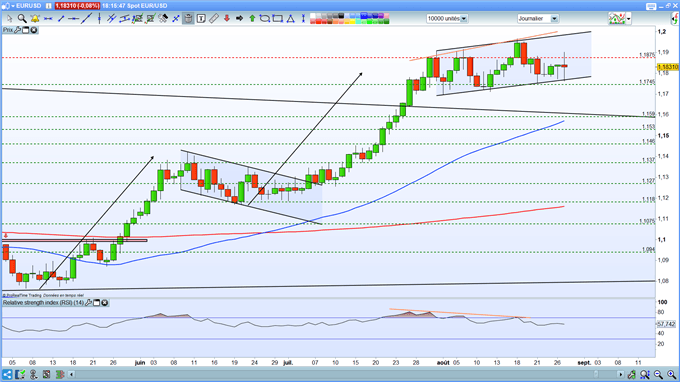Remove the RSI indicator panel
Image resolution: width=680 pixels, height=382 pixels.
pos(105,303)
